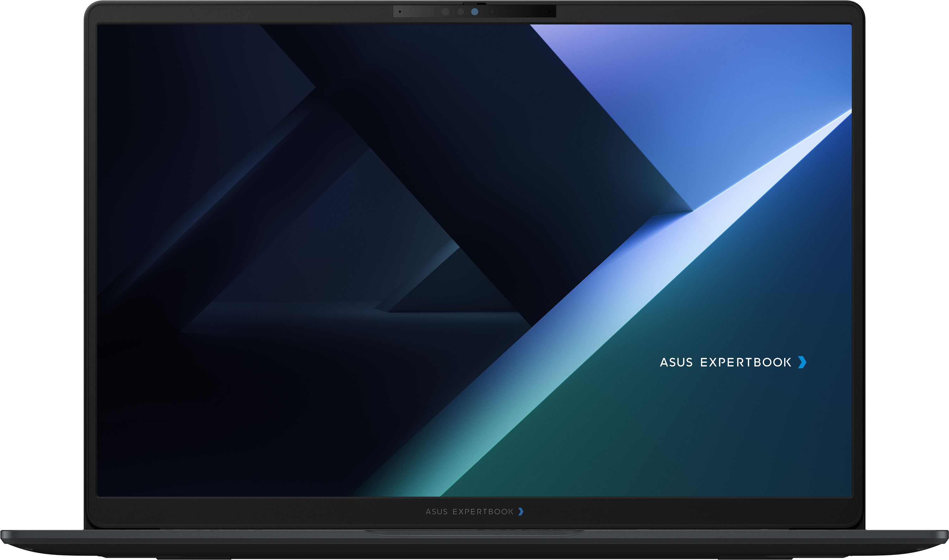The width and height of the screenshot is (949, 560).
Task: Click the blue chevron logo on wallpaper
Action: coord(803,362)
